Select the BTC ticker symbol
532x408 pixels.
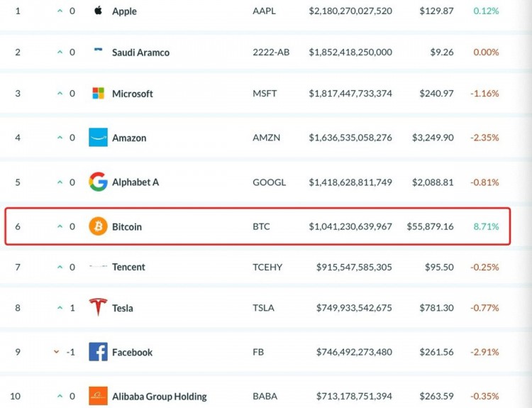[261, 226]
